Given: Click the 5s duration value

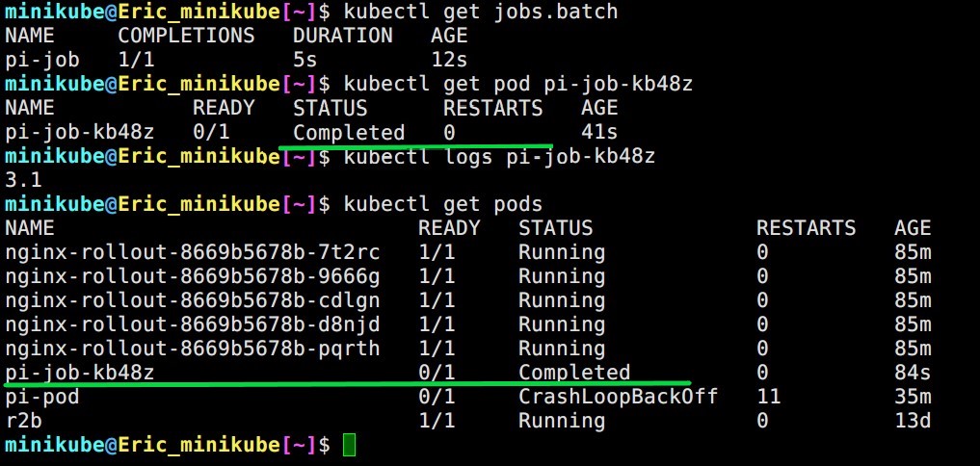Looking at the screenshot, I should coord(305,60).
